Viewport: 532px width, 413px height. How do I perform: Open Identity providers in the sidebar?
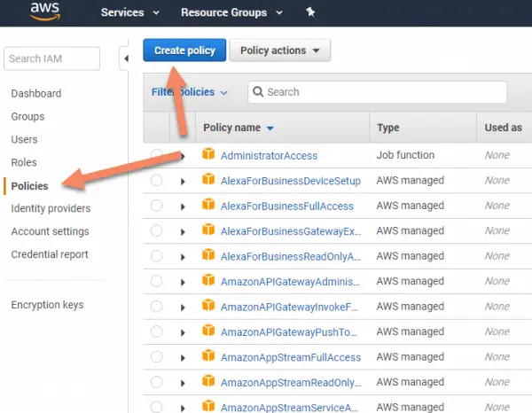click(51, 208)
